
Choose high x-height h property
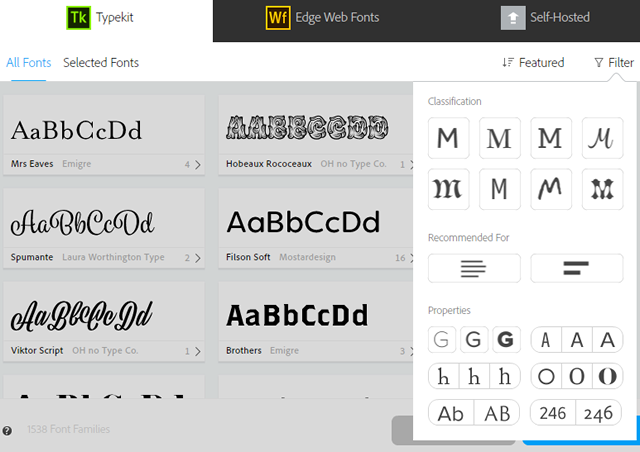point(505,376)
